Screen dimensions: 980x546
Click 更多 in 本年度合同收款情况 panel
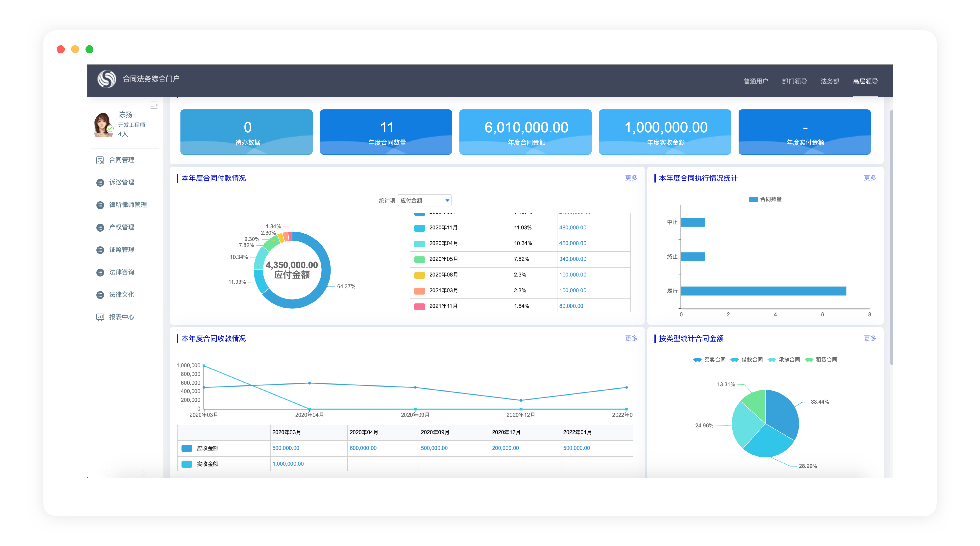pyautogui.click(x=631, y=339)
